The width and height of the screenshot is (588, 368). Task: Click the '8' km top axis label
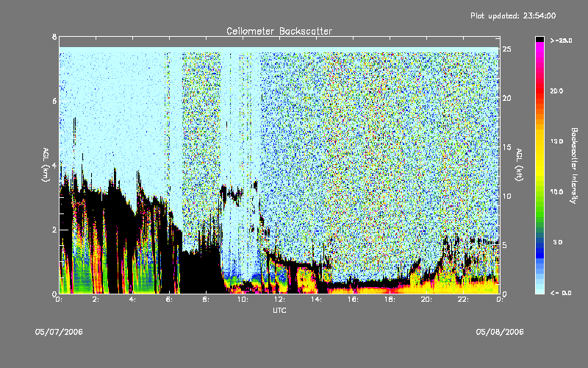tap(54, 37)
